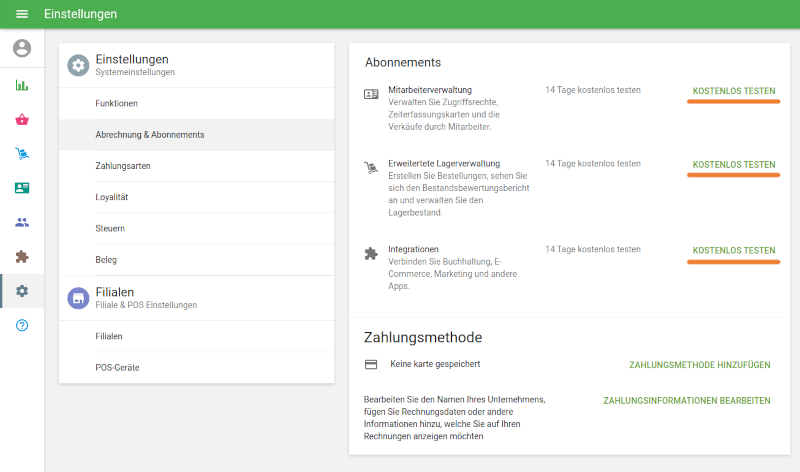Click the Filialen store icon
The image size is (800, 472).
[78, 298]
